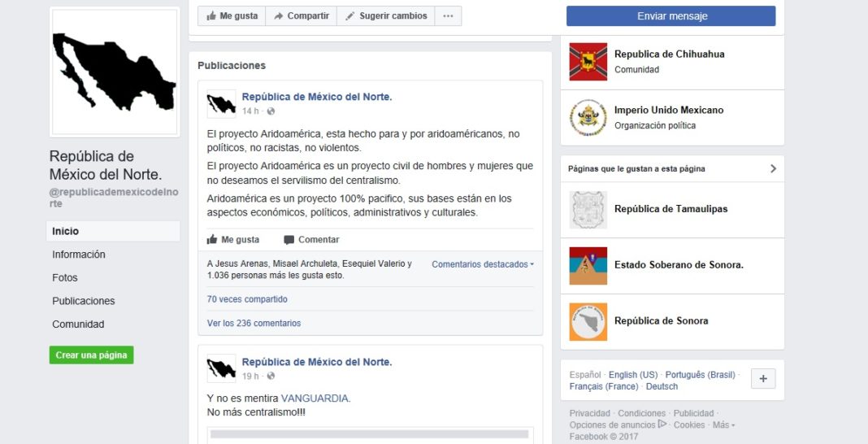
Task: Click the globe privacy icon on 14 h post
Action: point(271,111)
